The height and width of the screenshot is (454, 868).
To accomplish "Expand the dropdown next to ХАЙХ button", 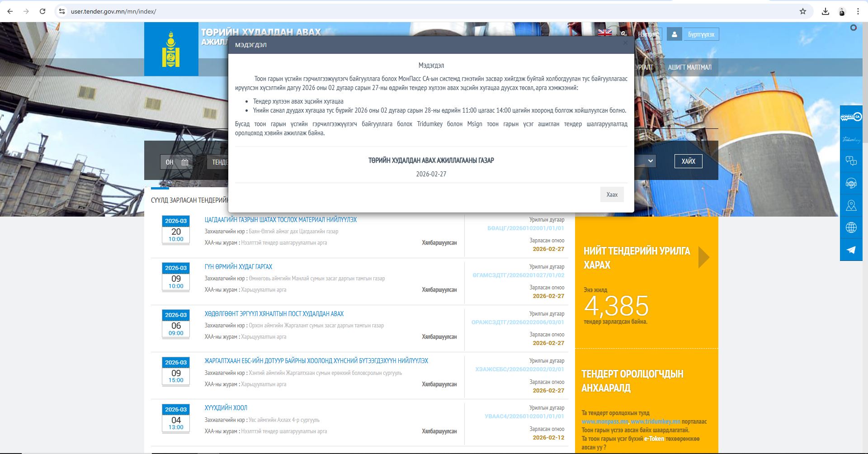I will (x=650, y=161).
